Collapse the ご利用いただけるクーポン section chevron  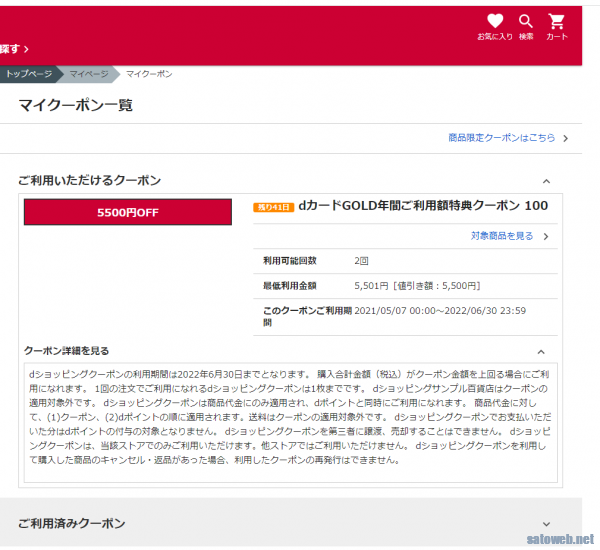[546, 181]
